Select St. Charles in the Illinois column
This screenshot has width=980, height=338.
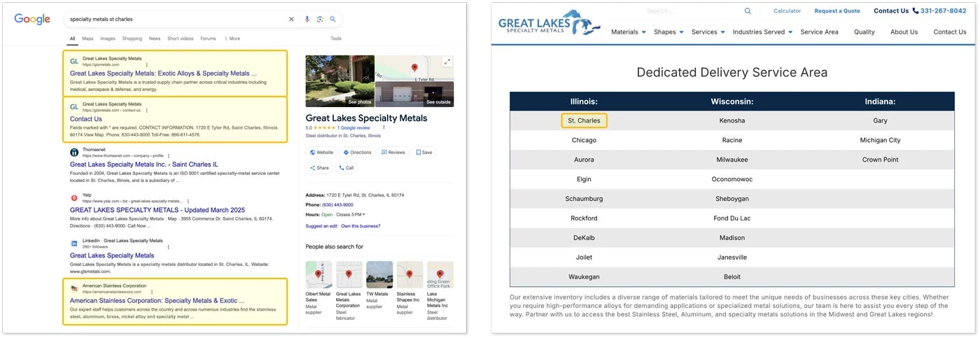tap(584, 120)
